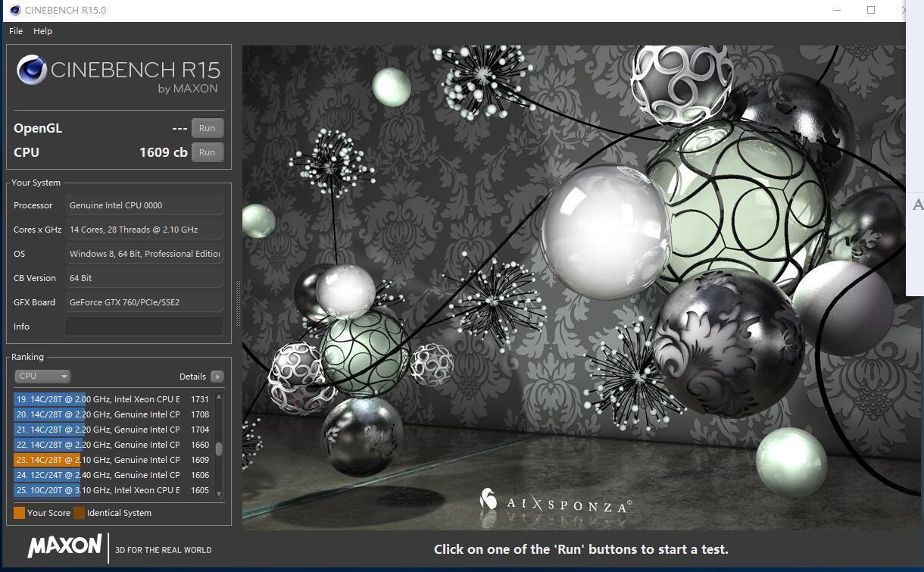Viewport: 924px width, 572px height.
Task: Click the Identical System brown swatch
Action: [80, 513]
